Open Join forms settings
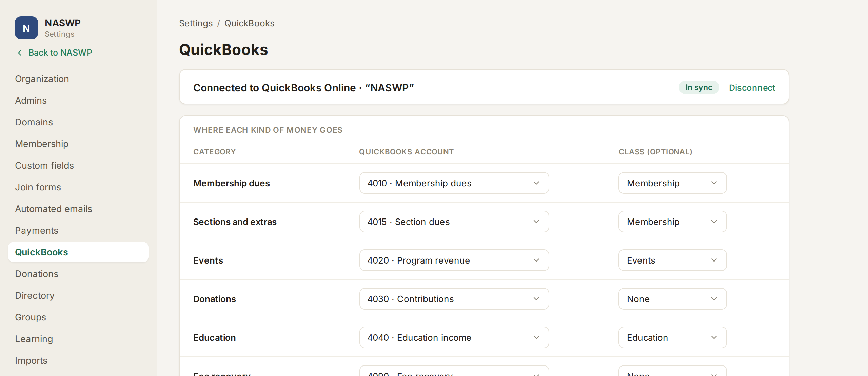This screenshot has width=868, height=376. tap(78, 187)
